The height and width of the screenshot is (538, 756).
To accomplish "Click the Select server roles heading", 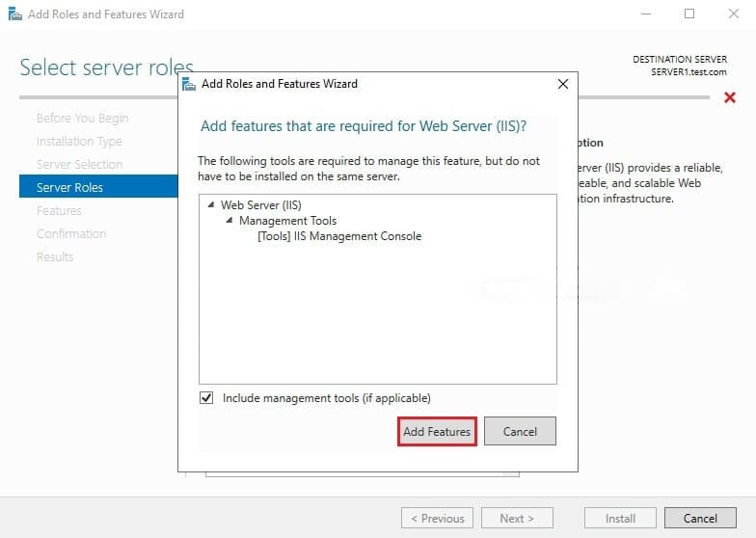I will (106, 67).
